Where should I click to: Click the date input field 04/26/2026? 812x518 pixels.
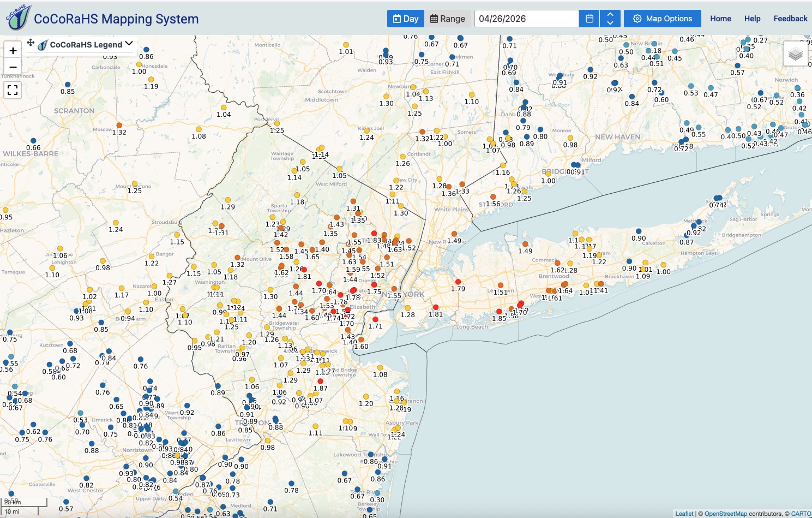click(526, 19)
